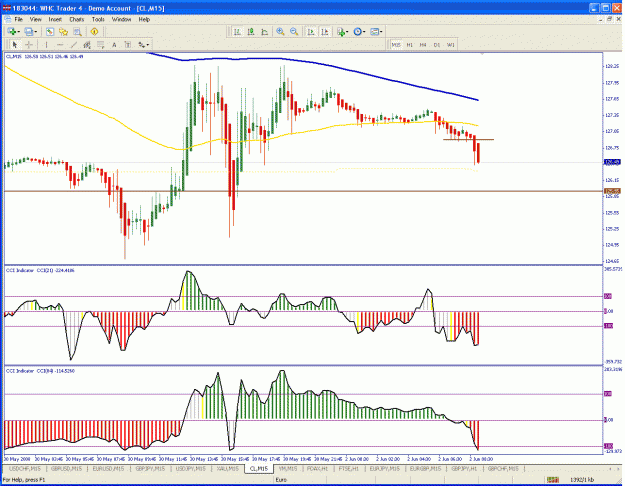625x486 pixels.
Task: Toggle chart shift
Action: (x=325, y=31)
